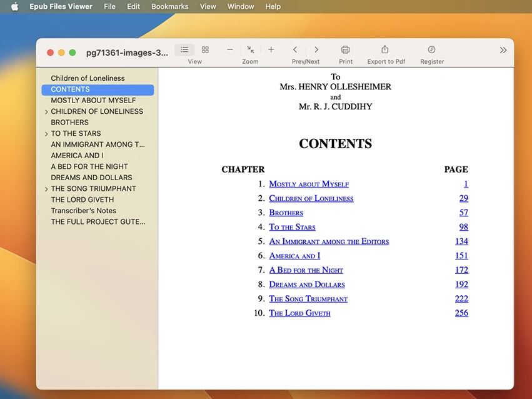The width and height of the screenshot is (532, 399).
Task: Reveal hidden toolbar items via the double chevron
Action: (x=503, y=50)
